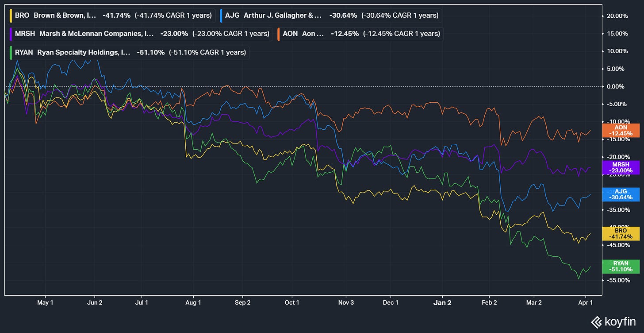Image resolution: width=644 pixels, height=333 pixels.
Task: Click the purple MRSH -23.00% axis end label
Action: 621,167
